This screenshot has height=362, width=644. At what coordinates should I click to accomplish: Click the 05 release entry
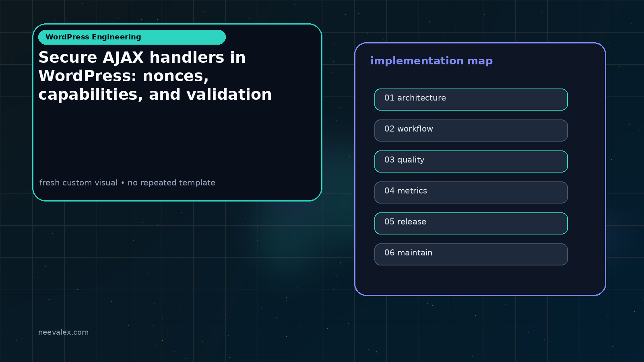click(471, 223)
